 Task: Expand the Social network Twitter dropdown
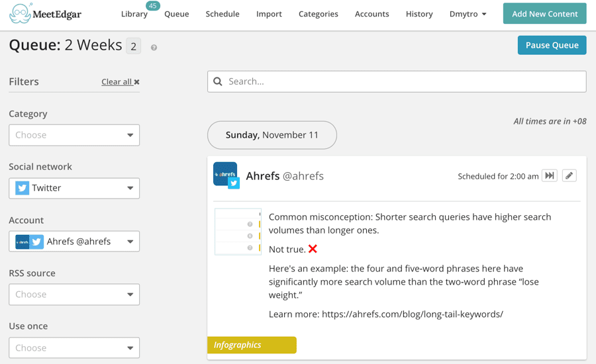click(74, 188)
